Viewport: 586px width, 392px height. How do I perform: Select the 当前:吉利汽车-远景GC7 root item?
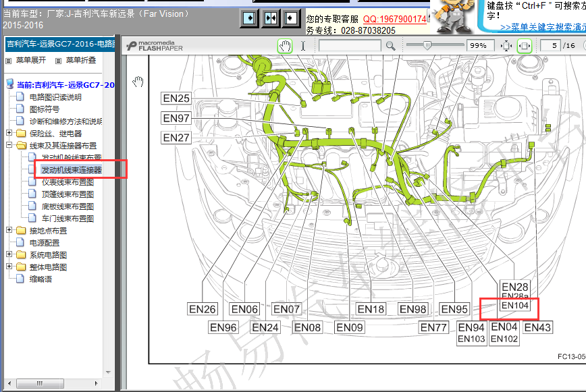pos(65,85)
